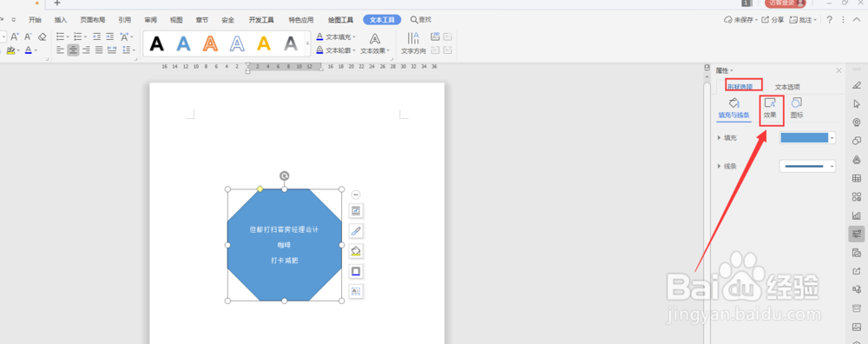Decrease paragraph indent
The width and height of the screenshot is (868, 344).
(x=97, y=36)
